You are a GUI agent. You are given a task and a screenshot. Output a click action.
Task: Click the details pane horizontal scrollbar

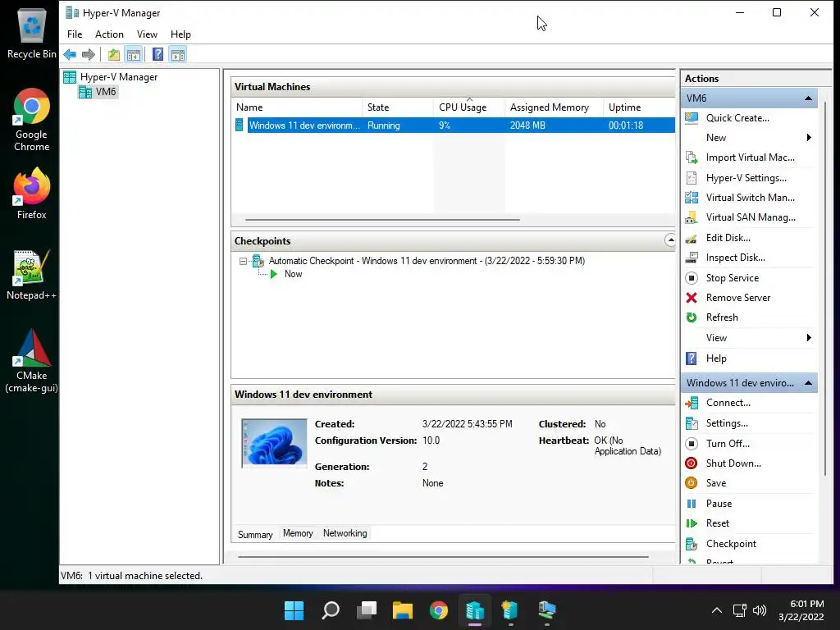click(443, 557)
